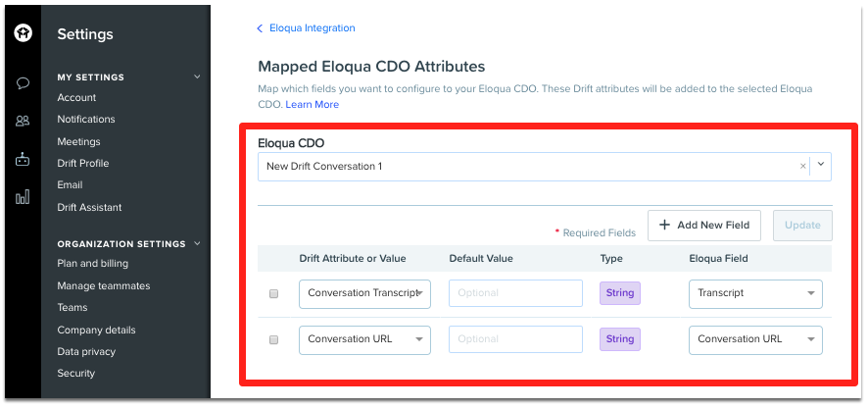The height and width of the screenshot is (408, 868).
Task: Click the String type badge in Transcript row
Action: pyautogui.click(x=620, y=293)
